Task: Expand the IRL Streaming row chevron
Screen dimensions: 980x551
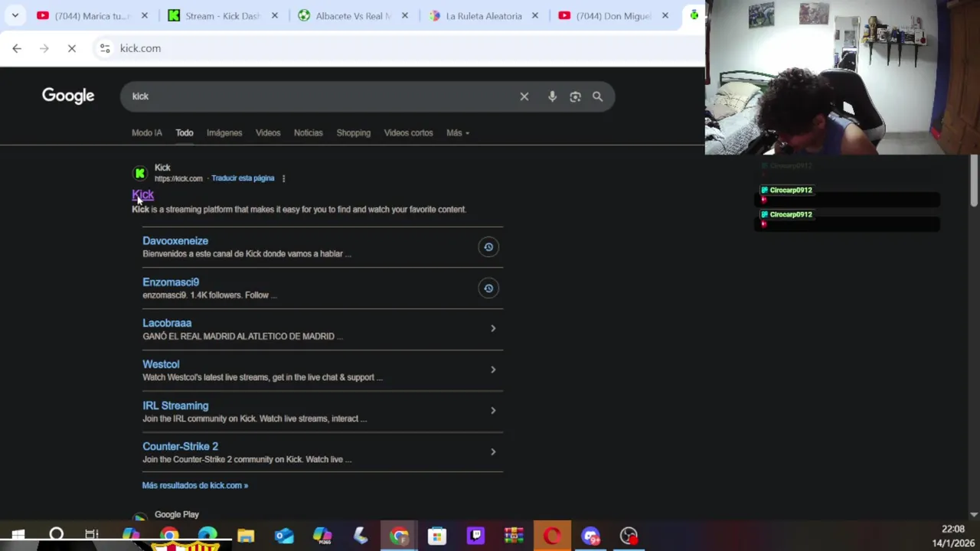Action: coord(493,410)
